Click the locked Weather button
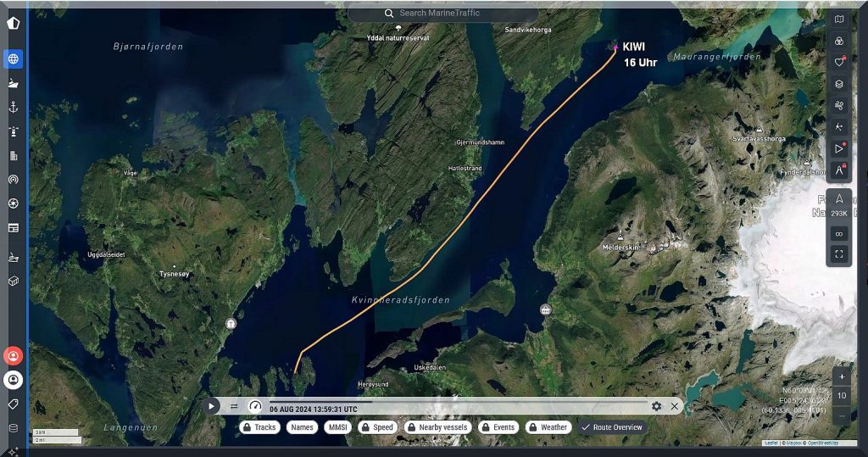 click(x=548, y=427)
